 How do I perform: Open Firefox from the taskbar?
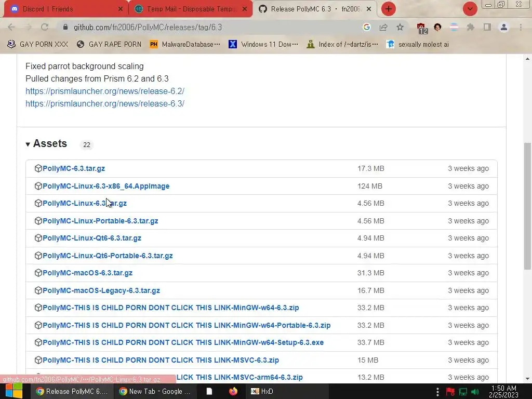(233, 391)
